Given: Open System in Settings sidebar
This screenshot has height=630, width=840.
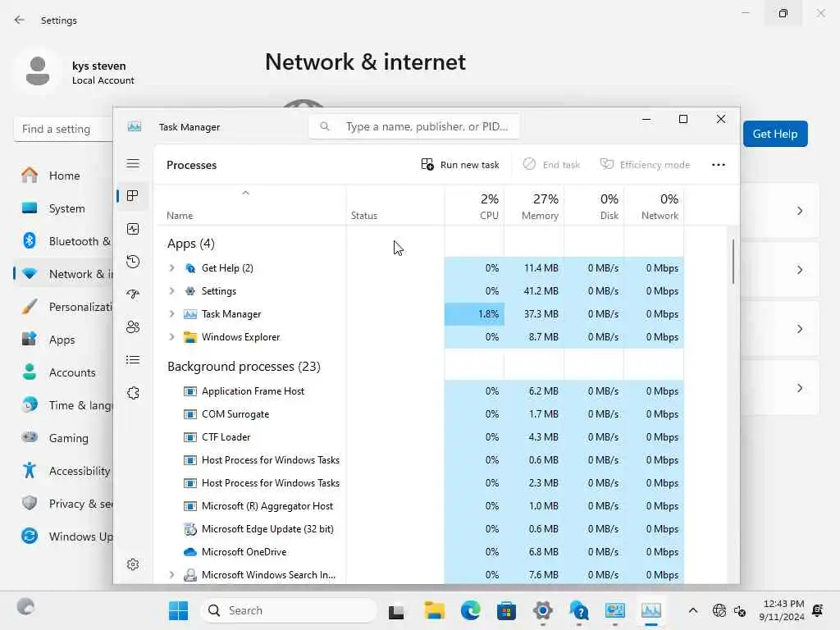Looking at the screenshot, I should [66, 208].
